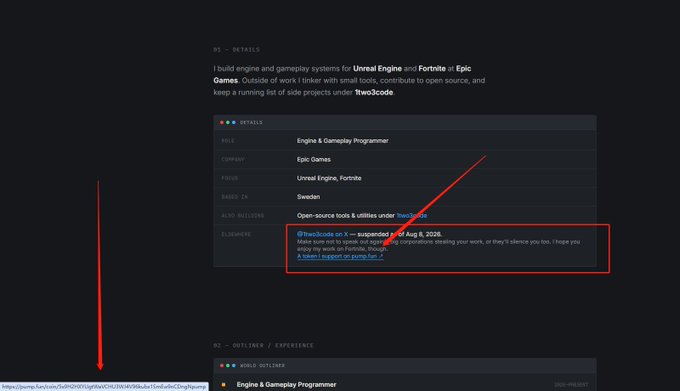Click the 'Unreal Engine, Fortnite' focus value
680x391 pixels.
click(329, 178)
